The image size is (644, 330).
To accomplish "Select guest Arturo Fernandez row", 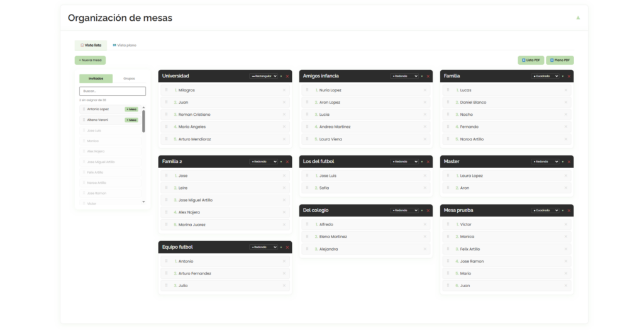I will click(x=225, y=273).
